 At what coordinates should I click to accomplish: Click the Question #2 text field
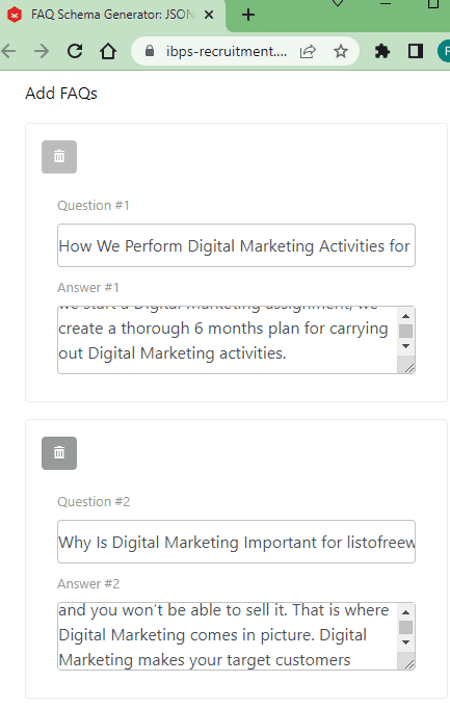point(236,542)
